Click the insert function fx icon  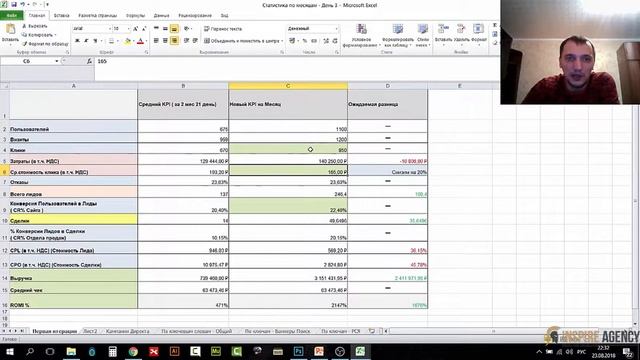89,61
